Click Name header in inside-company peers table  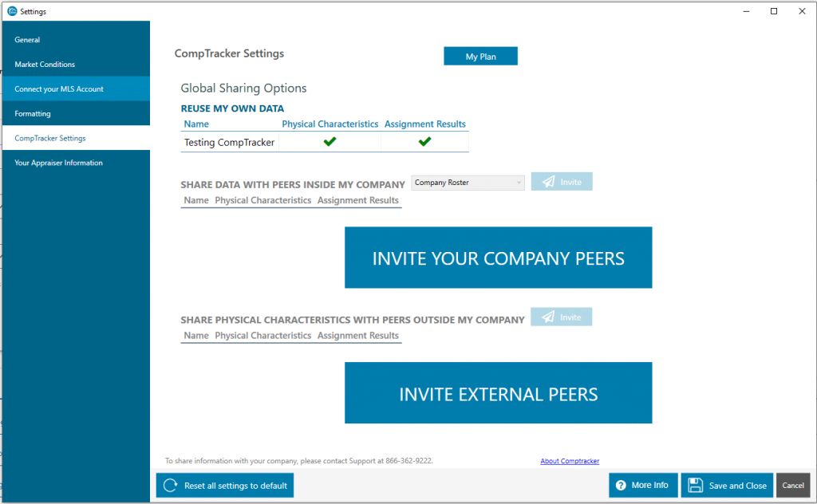pos(196,200)
